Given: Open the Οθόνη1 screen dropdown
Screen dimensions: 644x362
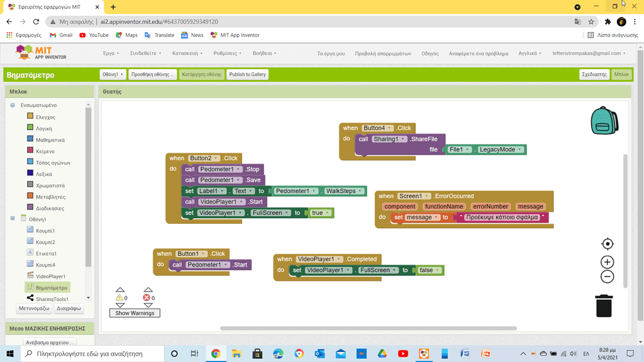Looking at the screenshot, I should [113, 74].
